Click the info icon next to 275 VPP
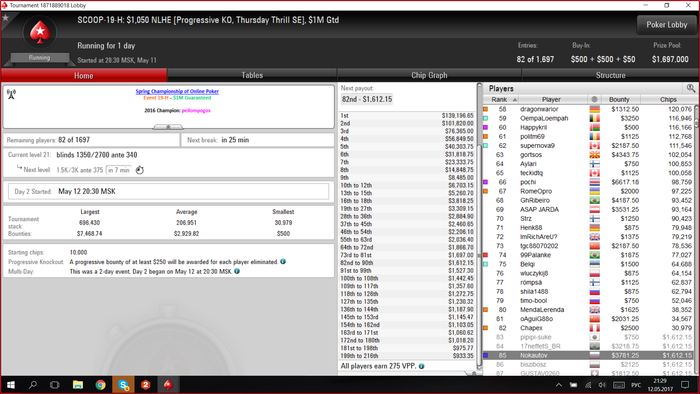The height and width of the screenshot is (394, 700). pos(421,366)
